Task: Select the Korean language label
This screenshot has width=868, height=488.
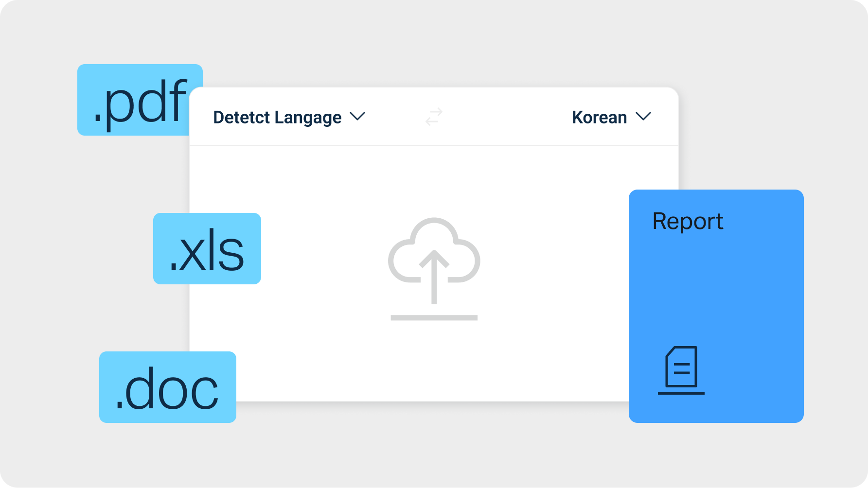Action: click(x=599, y=117)
